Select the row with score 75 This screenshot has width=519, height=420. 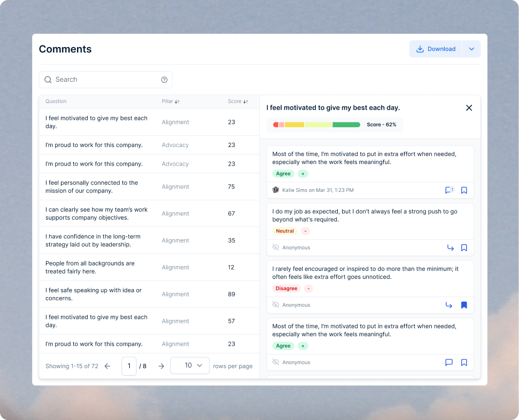[x=149, y=186]
